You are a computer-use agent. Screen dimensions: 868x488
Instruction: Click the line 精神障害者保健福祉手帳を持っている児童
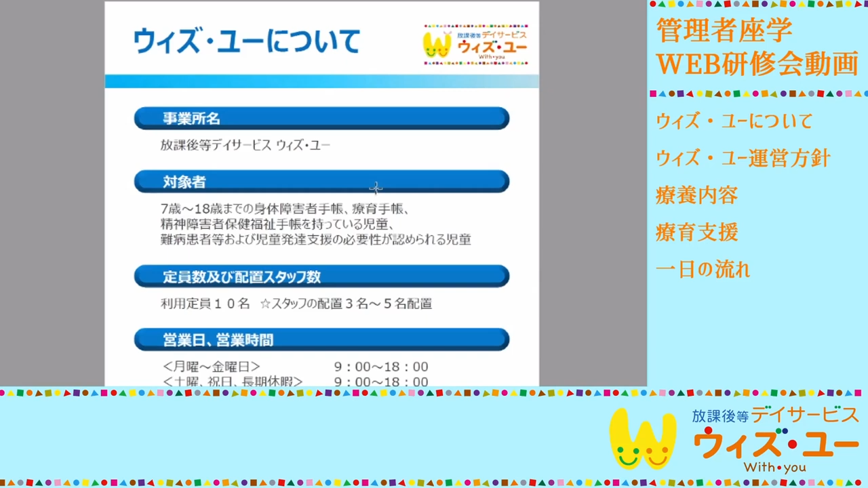click(278, 224)
